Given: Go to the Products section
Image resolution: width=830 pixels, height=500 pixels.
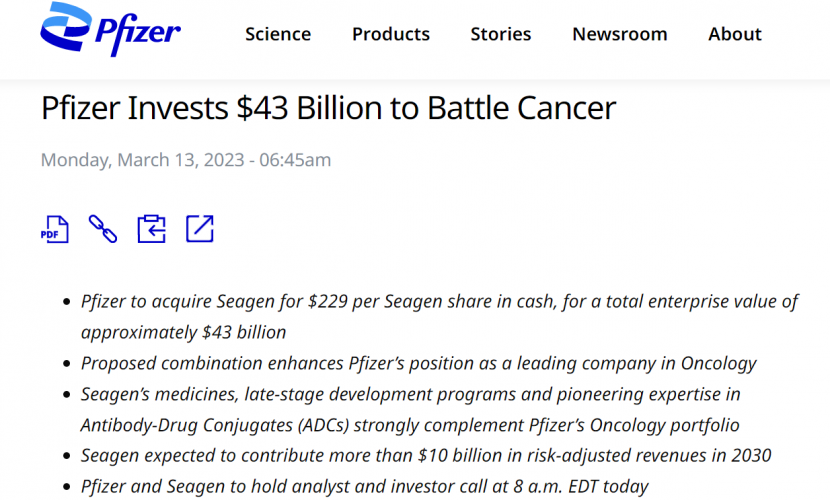Looking at the screenshot, I should (391, 34).
